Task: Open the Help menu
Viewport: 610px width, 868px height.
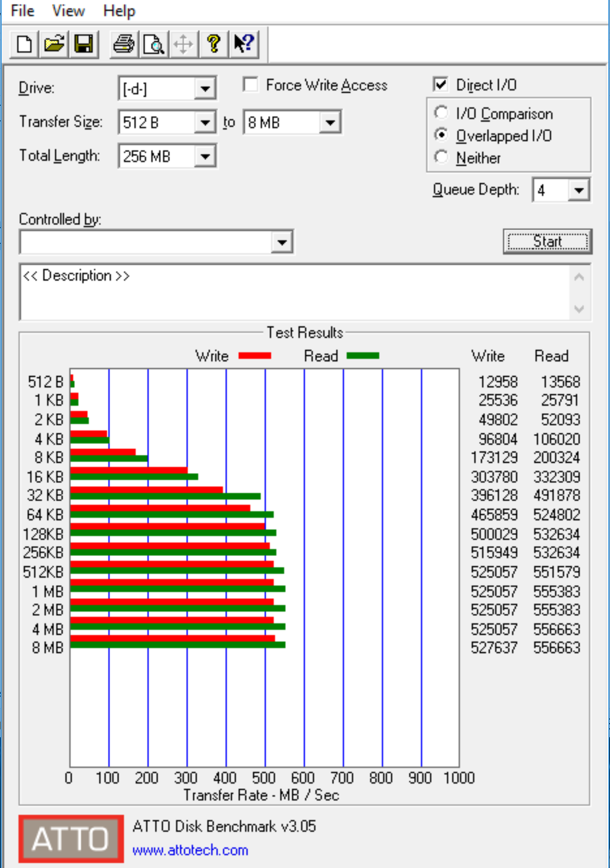Action: (x=119, y=10)
